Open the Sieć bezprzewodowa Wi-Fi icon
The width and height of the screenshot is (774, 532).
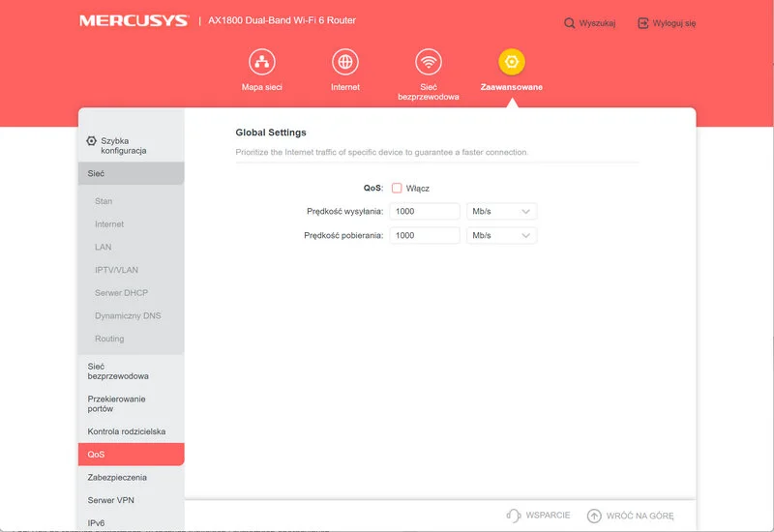click(x=429, y=63)
